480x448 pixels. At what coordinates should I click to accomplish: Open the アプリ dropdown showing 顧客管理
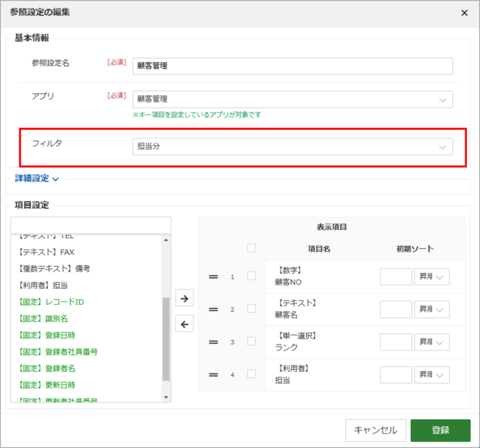292,99
